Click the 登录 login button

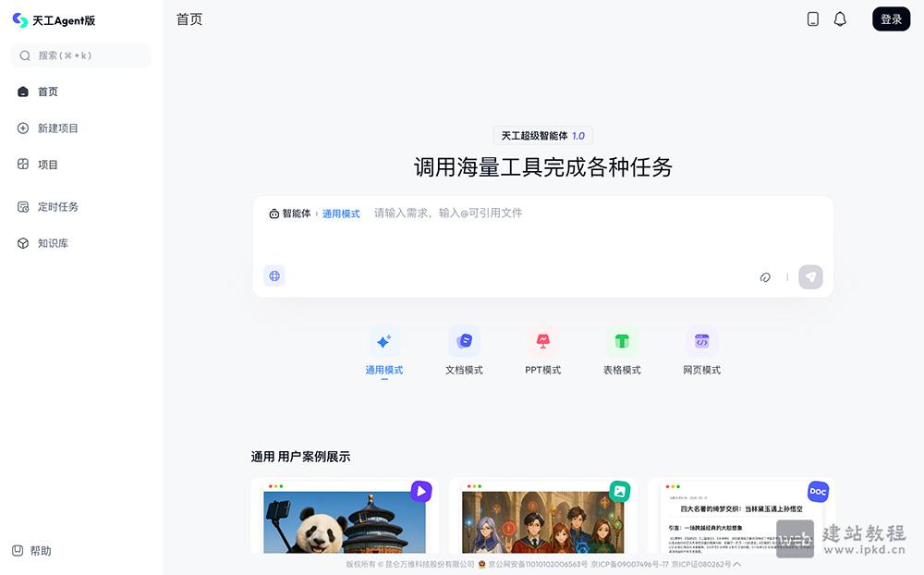(x=890, y=18)
